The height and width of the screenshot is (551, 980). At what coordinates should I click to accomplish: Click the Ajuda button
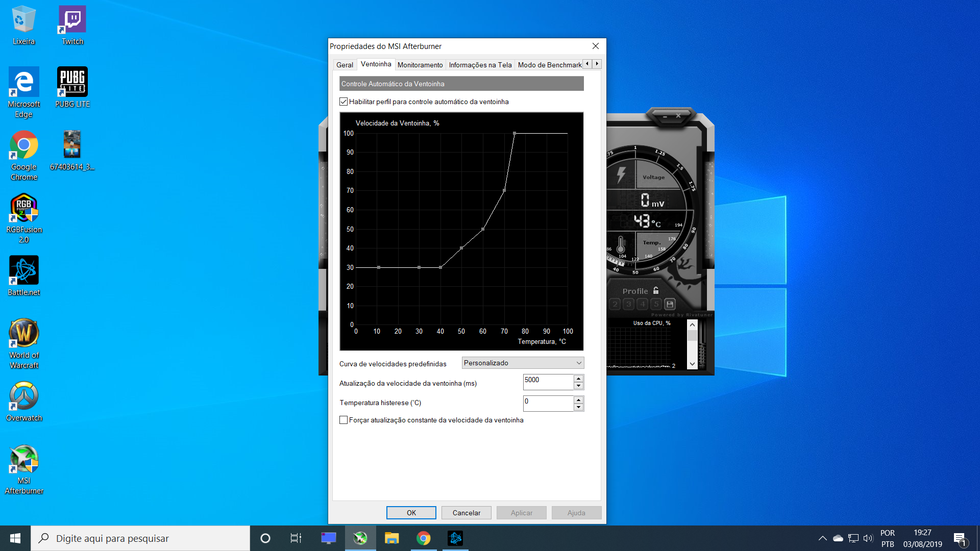(x=577, y=513)
